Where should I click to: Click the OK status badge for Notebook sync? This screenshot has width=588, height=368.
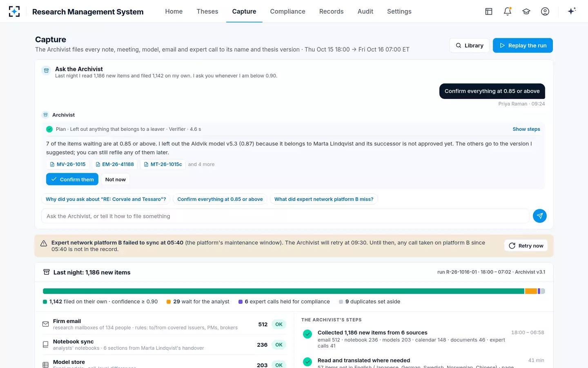(279, 345)
